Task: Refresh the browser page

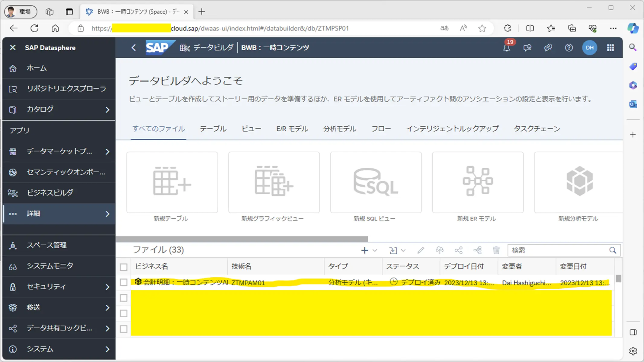Action: click(x=34, y=28)
